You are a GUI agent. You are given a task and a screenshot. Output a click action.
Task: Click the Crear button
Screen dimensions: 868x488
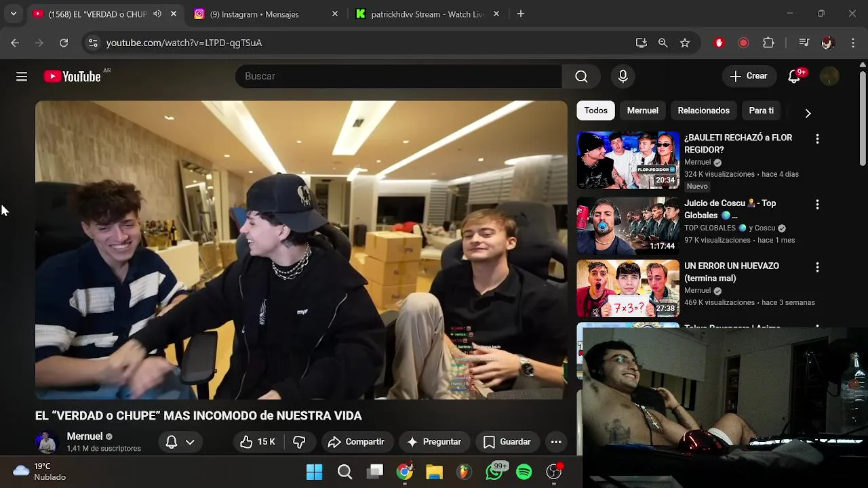tap(749, 76)
